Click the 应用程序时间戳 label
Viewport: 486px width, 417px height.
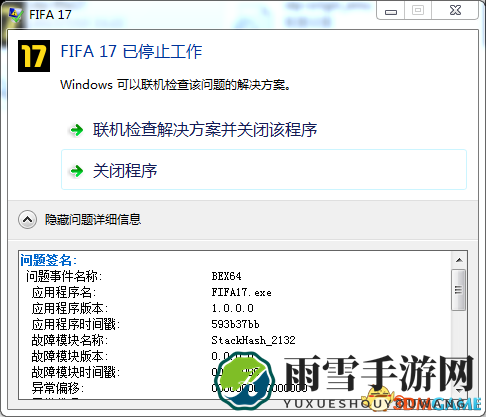(76, 324)
